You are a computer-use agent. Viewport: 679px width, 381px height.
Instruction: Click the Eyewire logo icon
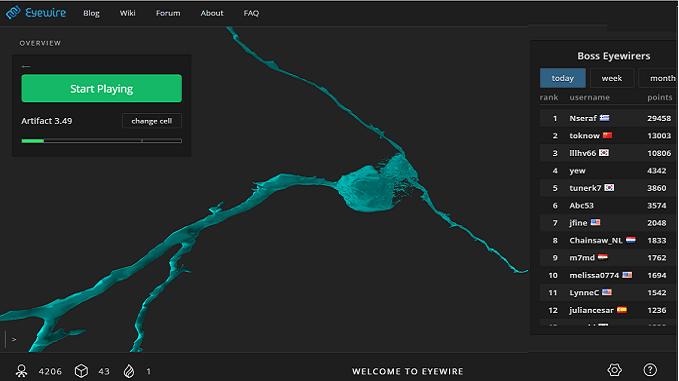tap(13, 13)
